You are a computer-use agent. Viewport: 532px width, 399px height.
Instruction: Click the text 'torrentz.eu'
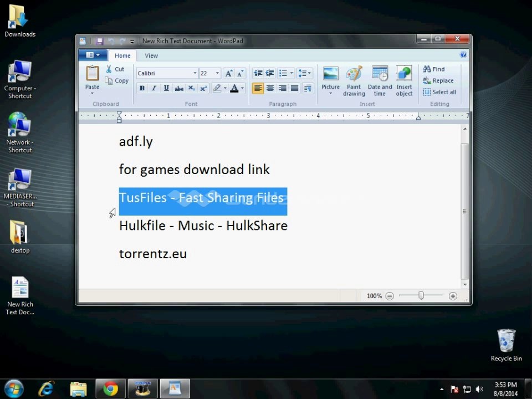pyautogui.click(x=153, y=254)
